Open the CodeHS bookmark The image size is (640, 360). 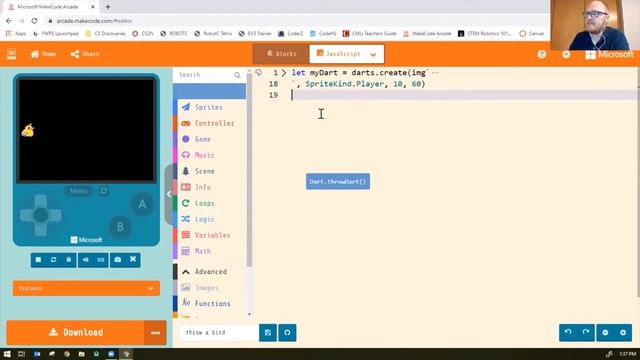(x=323, y=33)
